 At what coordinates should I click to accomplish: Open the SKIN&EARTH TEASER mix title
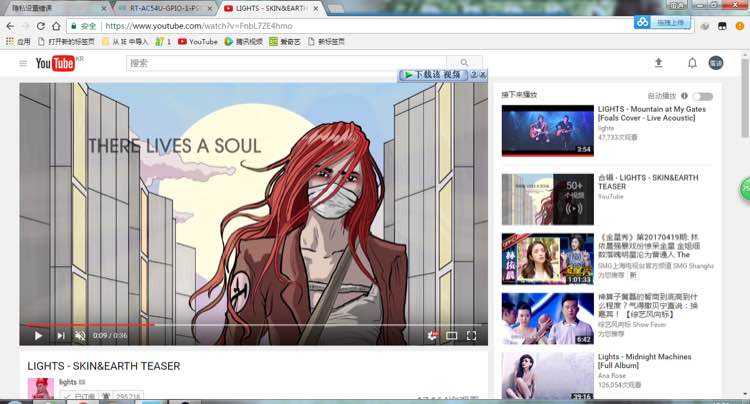click(x=648, y=182)
